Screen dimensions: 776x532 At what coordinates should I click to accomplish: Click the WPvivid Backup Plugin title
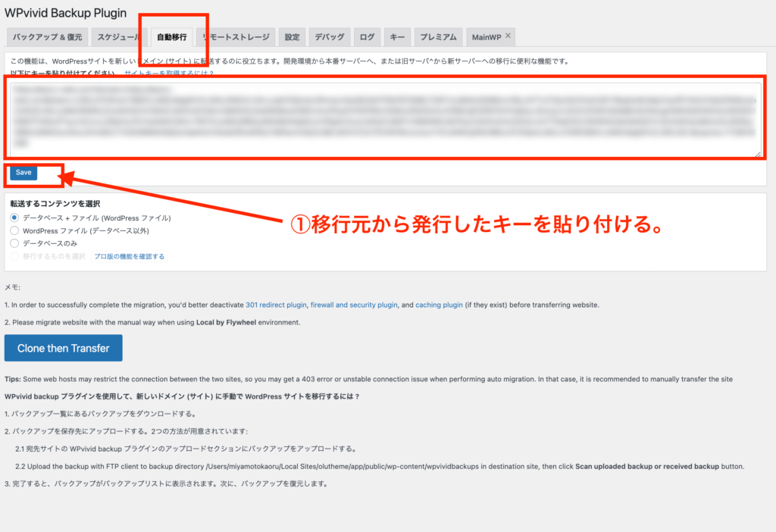(65, 13)
